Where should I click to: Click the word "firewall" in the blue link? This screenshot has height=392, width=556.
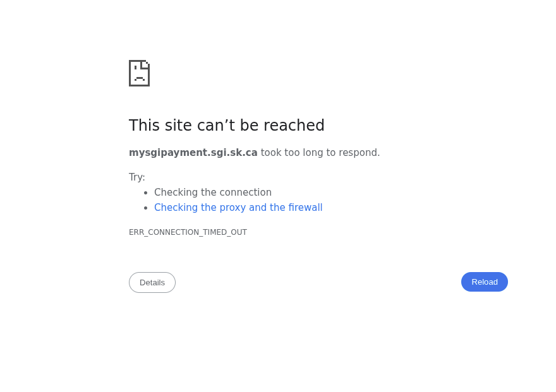(305, 208)
